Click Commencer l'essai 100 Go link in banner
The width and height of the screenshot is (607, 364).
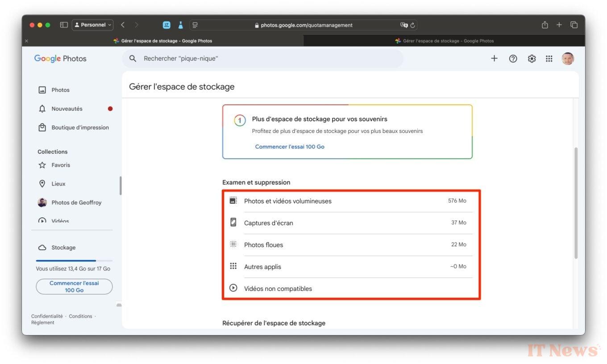290,147
